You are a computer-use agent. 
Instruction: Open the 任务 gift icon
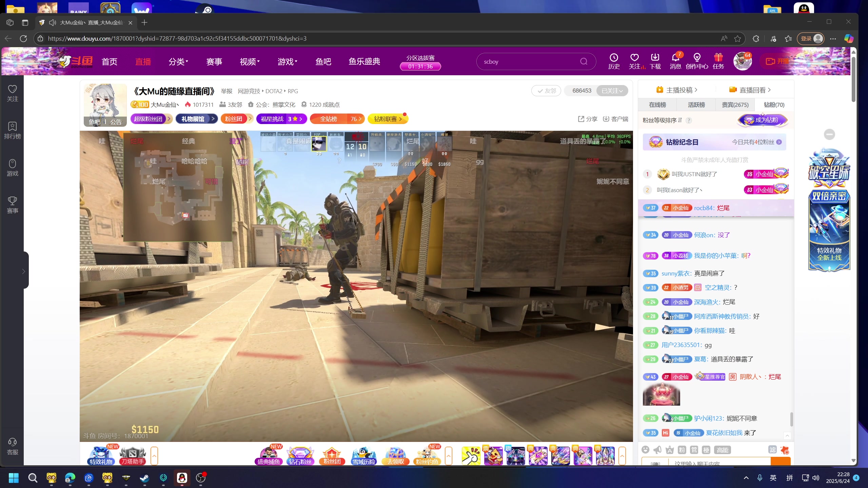[718, 61]
